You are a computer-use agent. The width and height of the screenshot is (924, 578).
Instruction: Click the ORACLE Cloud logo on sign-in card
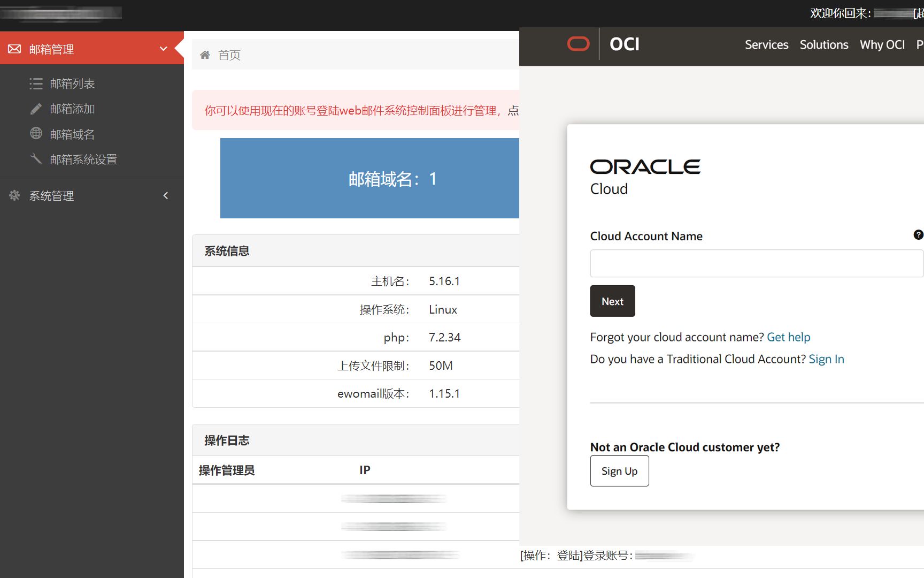click(x=645, y=177)
